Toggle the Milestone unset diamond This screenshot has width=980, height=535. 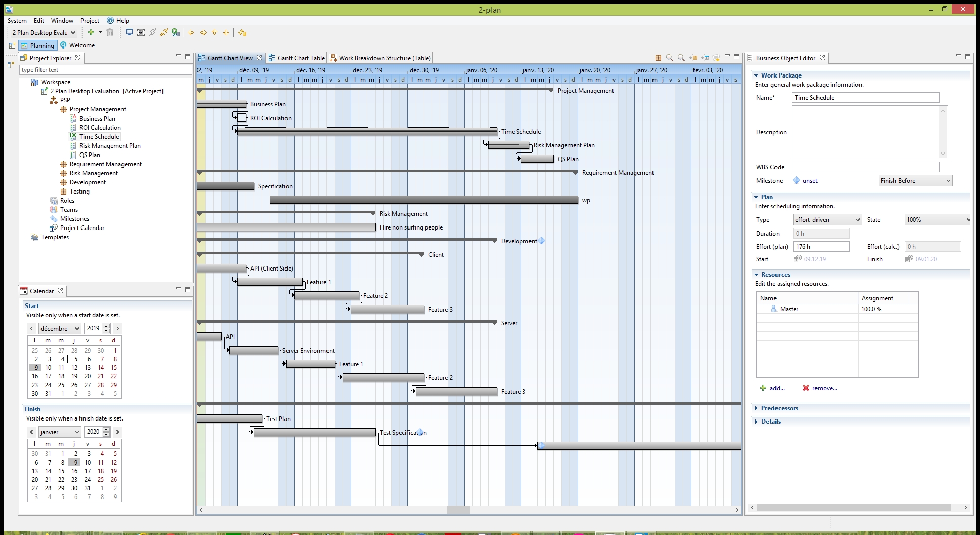click(x=796, y=180)
